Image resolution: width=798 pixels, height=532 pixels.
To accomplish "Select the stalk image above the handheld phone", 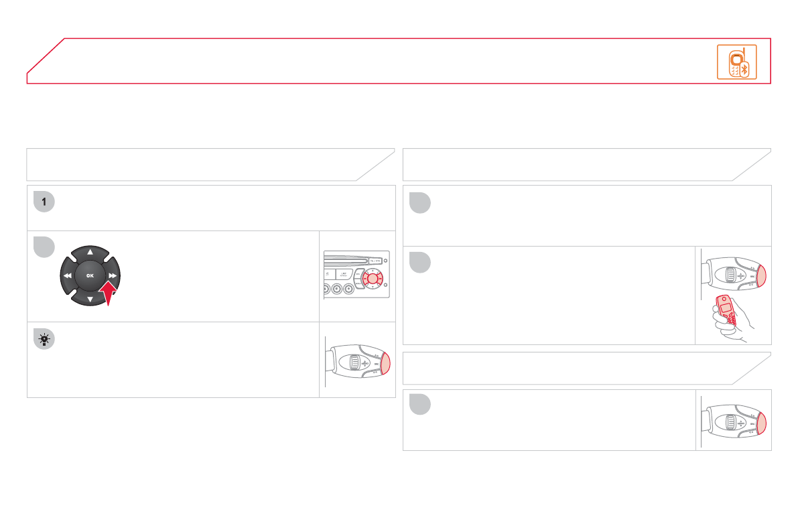I will click(734, 275).
